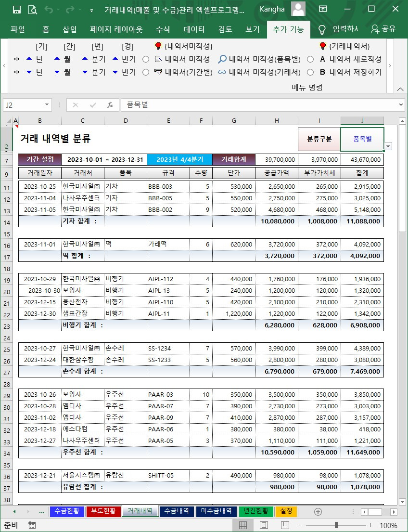The width and height of the screenshot is (408, 532).
Task: Switch to Page Layout view icon
Action: click(264, 525)
